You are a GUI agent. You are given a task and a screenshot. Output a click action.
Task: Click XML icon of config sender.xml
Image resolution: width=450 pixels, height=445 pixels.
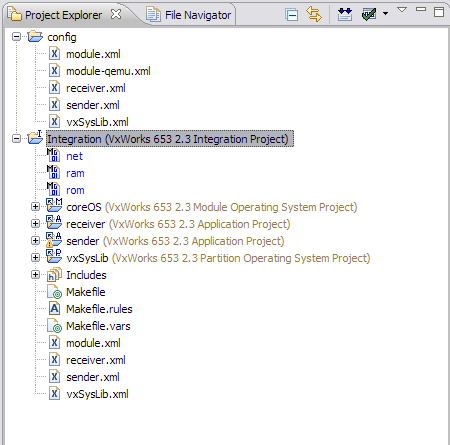[x=54, y=105]
